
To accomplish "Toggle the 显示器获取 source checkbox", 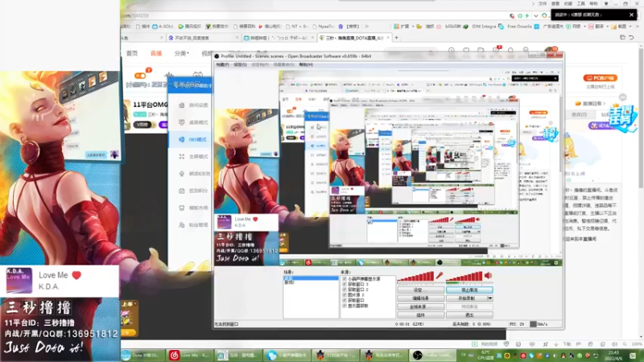I will (345, 306).
